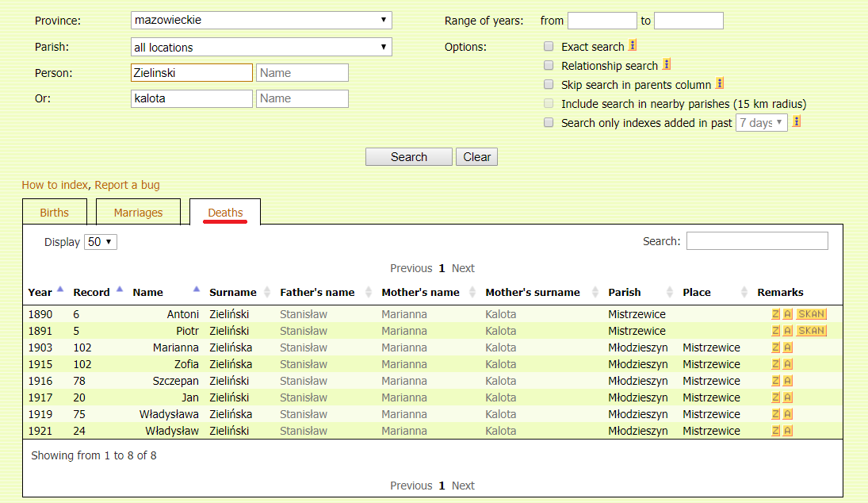Open the Province dropdown showing mazowieckie
The image size is (868, 503).
[x=261, y=21]
